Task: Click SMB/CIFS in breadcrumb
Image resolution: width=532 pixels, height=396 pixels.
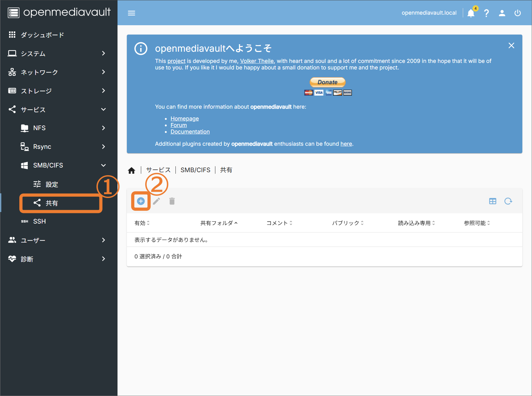Action: click(195, 170)
